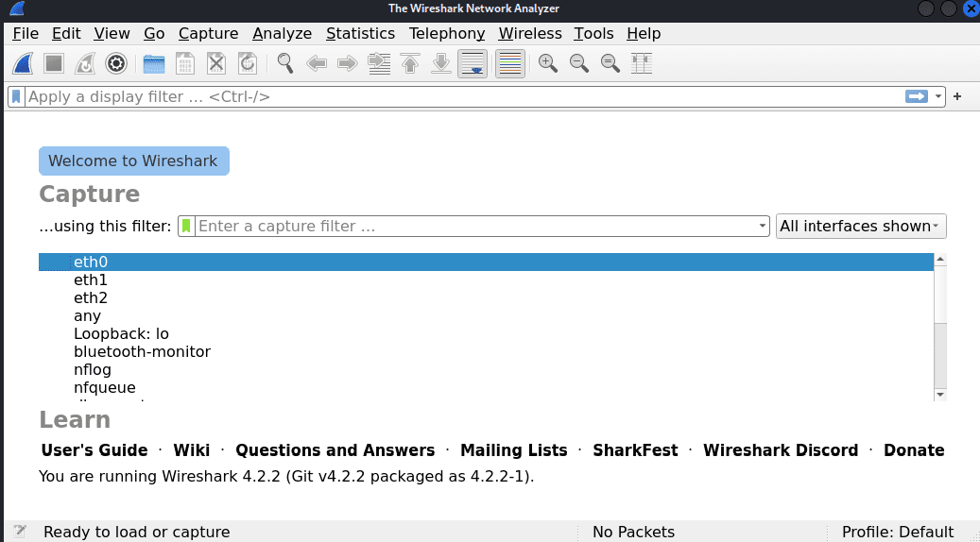The width and height of the screenshot is (980, 542).
Task: Toggle auto-scroll during live capture
Action: point(473,63)
